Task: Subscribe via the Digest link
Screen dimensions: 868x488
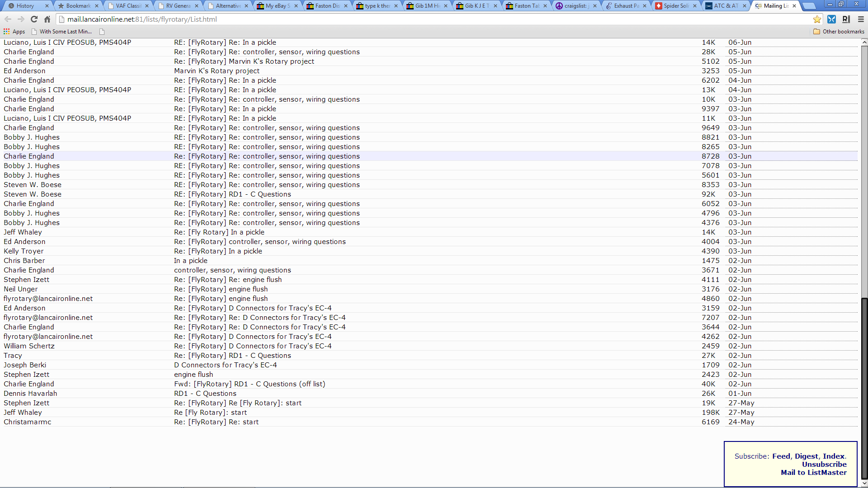Action: (807, 456)
